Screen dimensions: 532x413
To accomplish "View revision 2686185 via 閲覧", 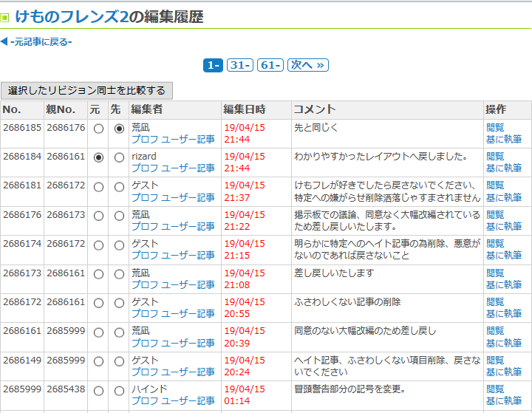I will coord(495,128).
